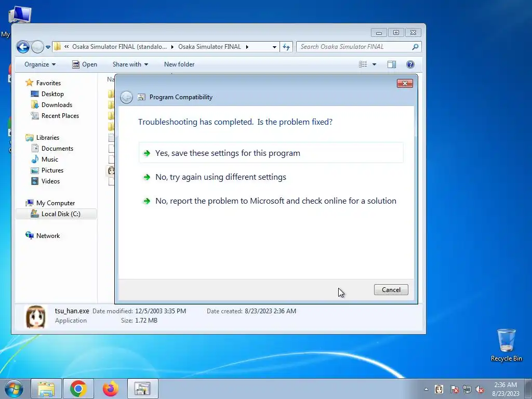The width and height of the screenshot is (532, 399).
Task: Maximize the Explorer window
Action: 396,33
